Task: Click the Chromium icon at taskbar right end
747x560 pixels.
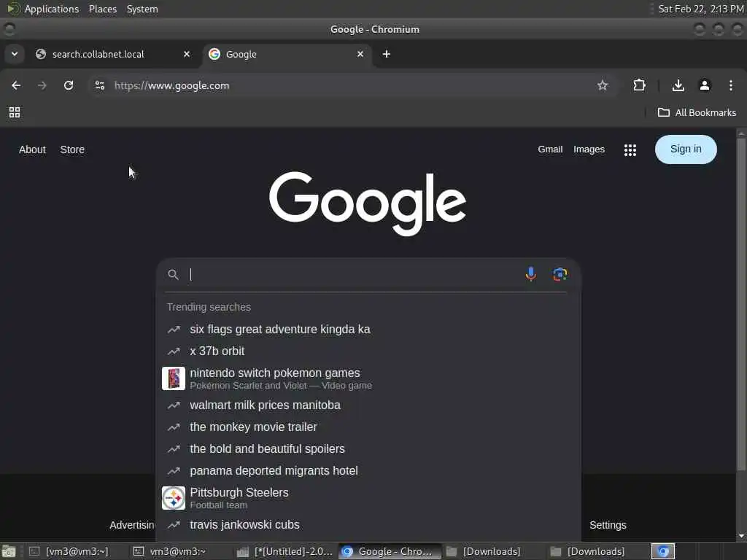Action: pyautogui.click(x=663, y=551)
